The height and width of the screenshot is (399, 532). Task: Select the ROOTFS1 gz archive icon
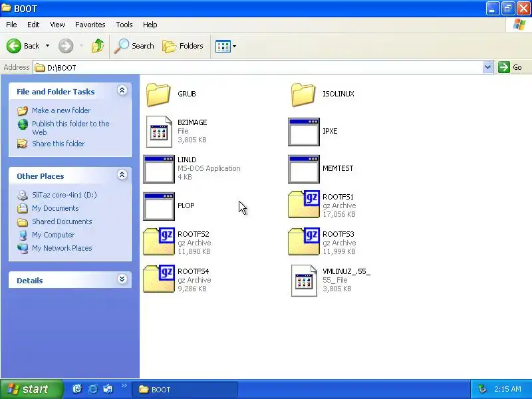tap(304, 205)
